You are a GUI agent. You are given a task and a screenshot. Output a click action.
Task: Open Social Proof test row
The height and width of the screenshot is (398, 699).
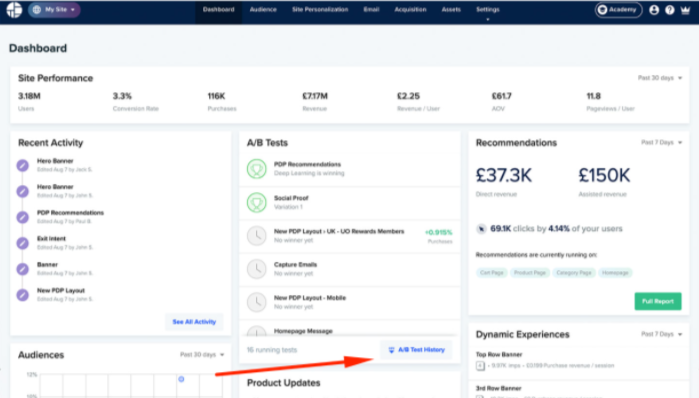point(350,202)
